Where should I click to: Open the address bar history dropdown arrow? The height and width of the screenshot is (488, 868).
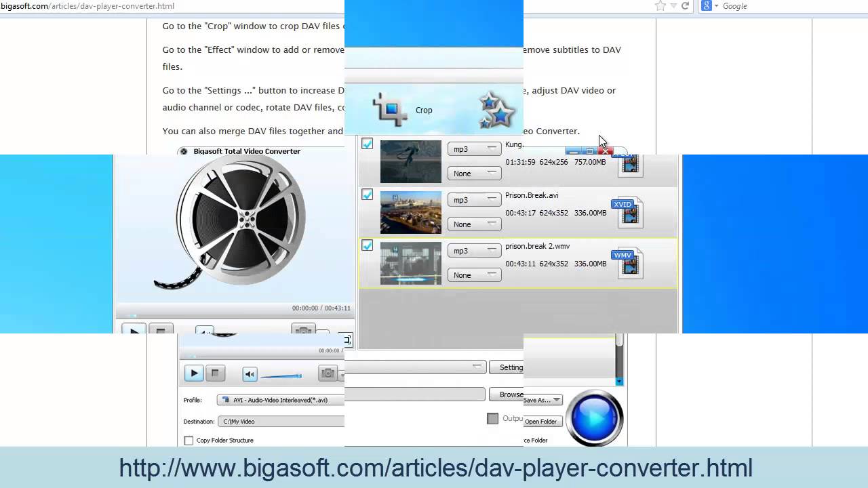(x=673, y=5)
